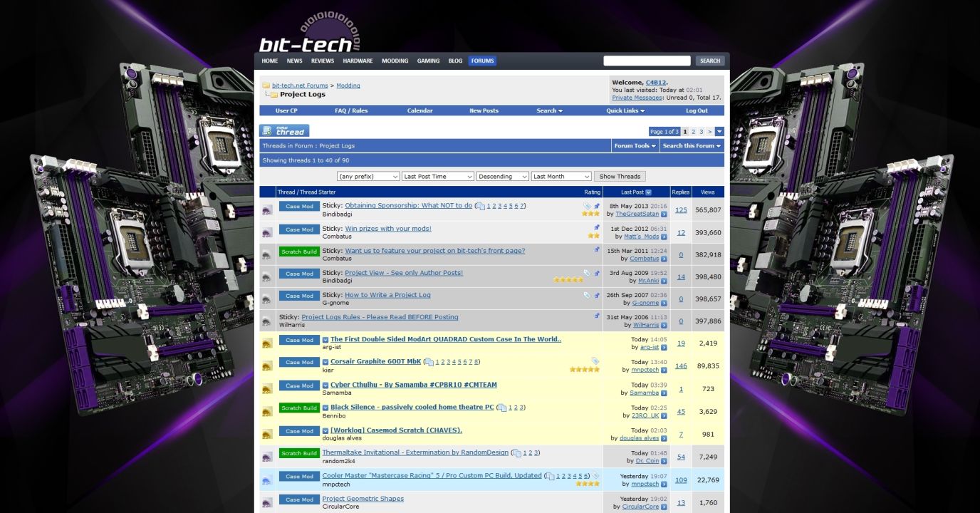Screen dimensions: 980x513
Task: Go to last post by arg-ist arrow
Action: [x=664, y=348]
